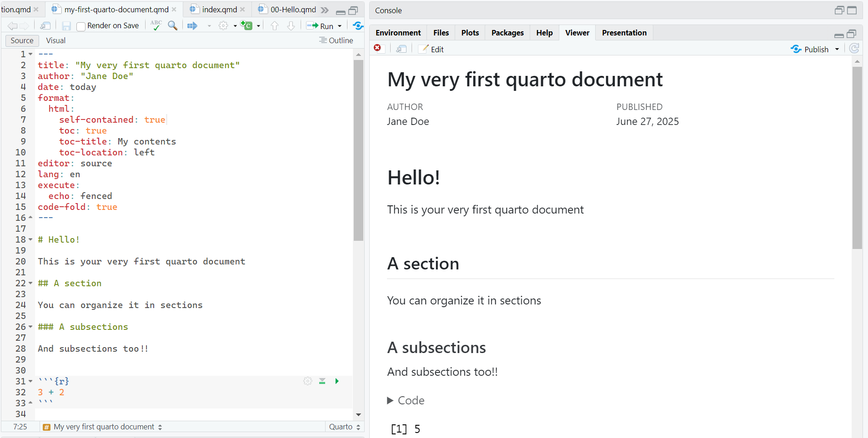
Task: Click the Run button
Action: [320, 26]
